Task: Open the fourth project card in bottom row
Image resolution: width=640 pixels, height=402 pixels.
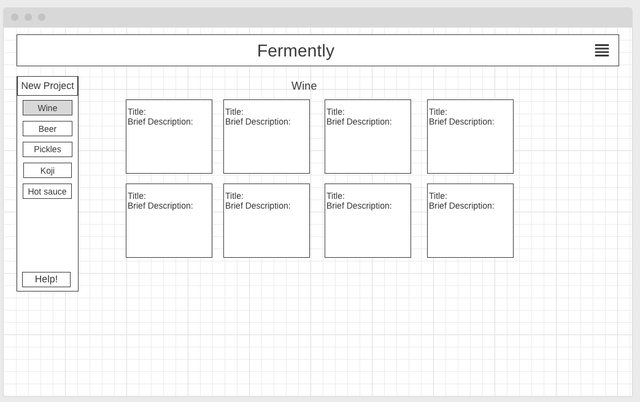Action: [470, 220]
